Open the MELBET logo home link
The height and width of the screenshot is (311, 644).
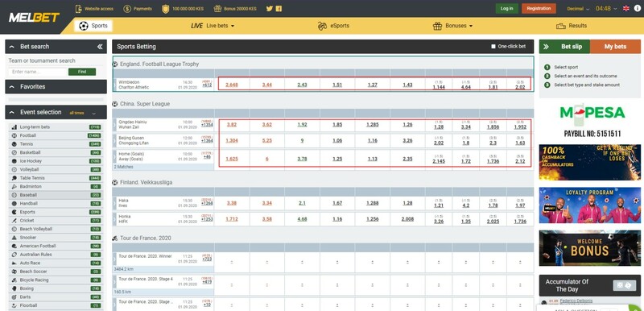click(34, 17)
